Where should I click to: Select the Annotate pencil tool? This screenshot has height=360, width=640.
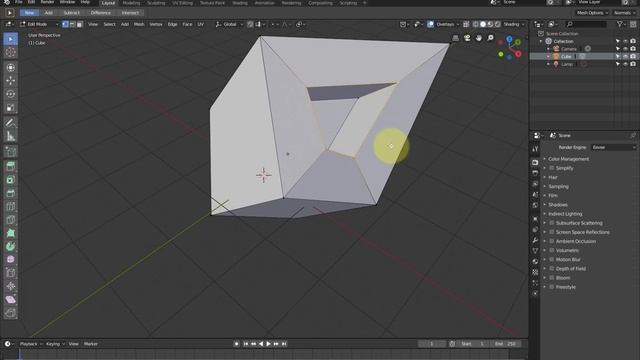[11, 123]
